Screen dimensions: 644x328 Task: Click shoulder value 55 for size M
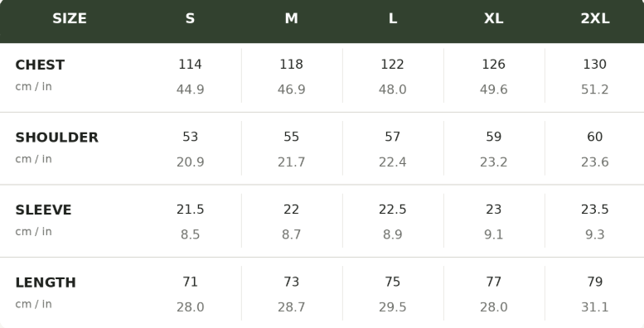[x=291, y=137]
